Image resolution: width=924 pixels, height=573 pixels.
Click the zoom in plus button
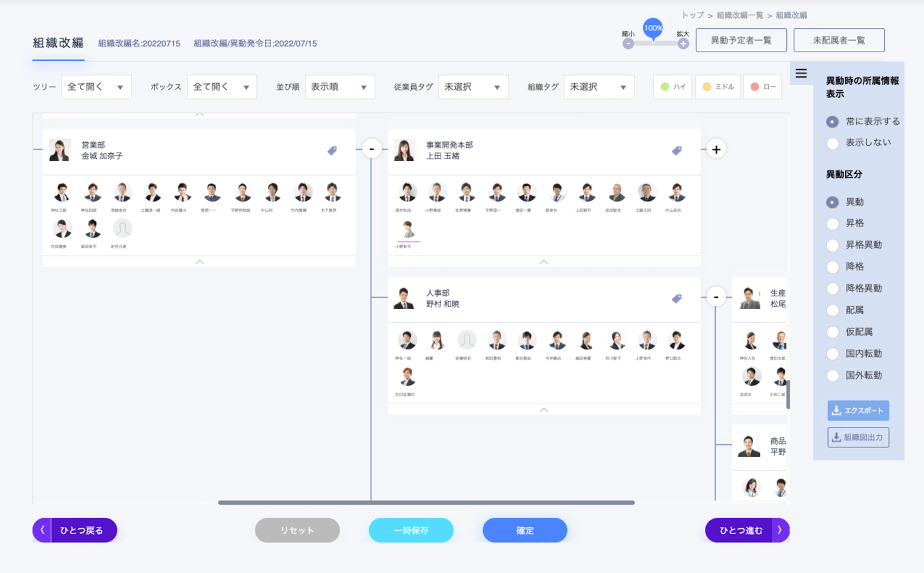pyautogui.click(x=683, y=44)
